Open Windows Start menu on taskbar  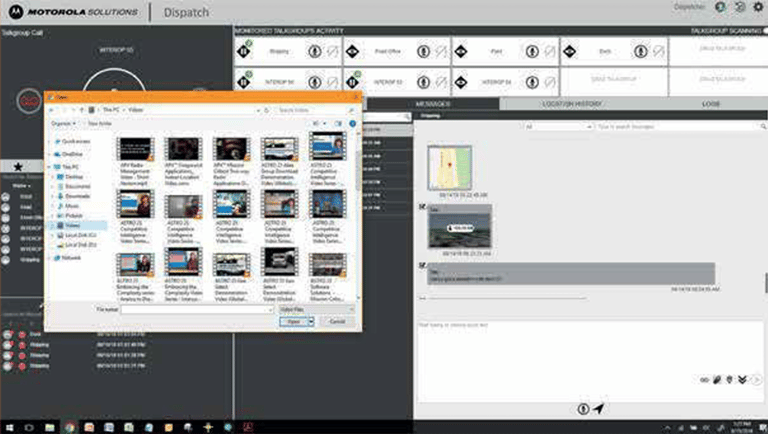pos(9,427)
